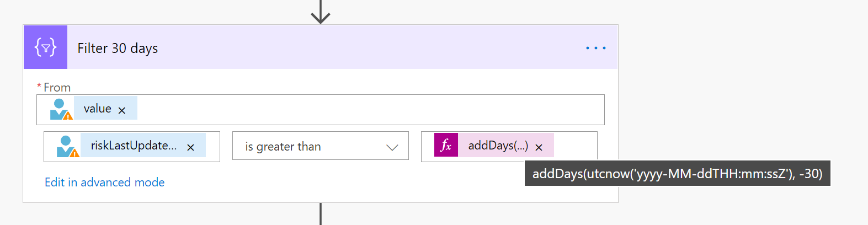Remove the riskLastUpdate token via its x
Viewport: 868px width, 225px height.
pos(190,147)
